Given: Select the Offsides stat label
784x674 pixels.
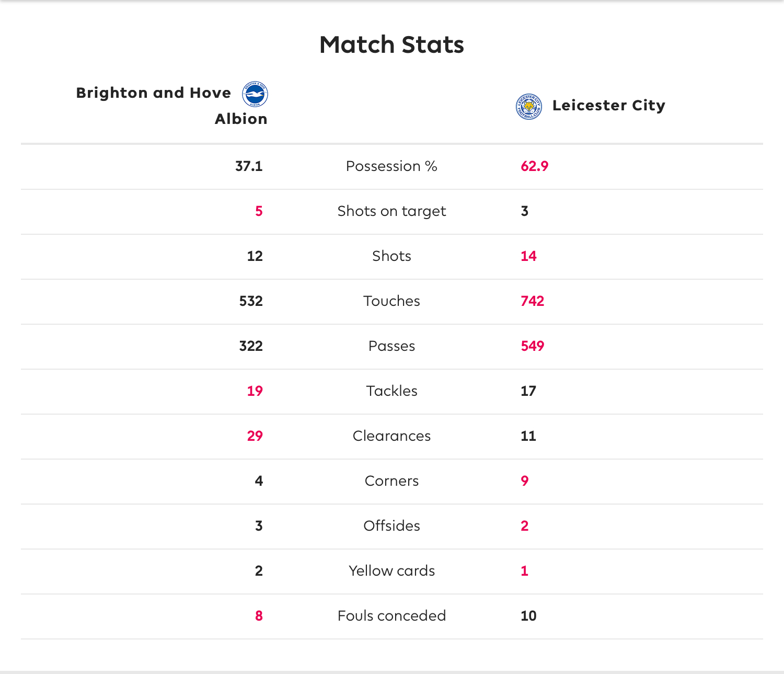Looking at the screenshot, I should 392,526.
